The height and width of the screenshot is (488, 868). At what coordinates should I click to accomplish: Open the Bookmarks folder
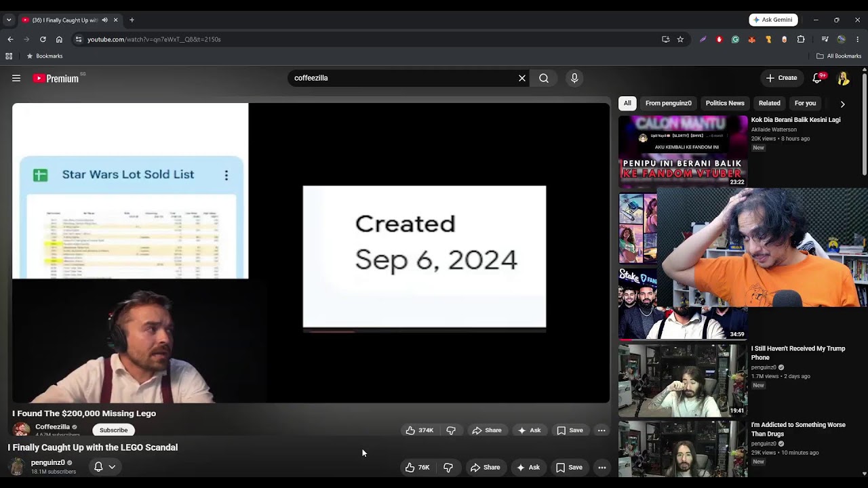44,56
